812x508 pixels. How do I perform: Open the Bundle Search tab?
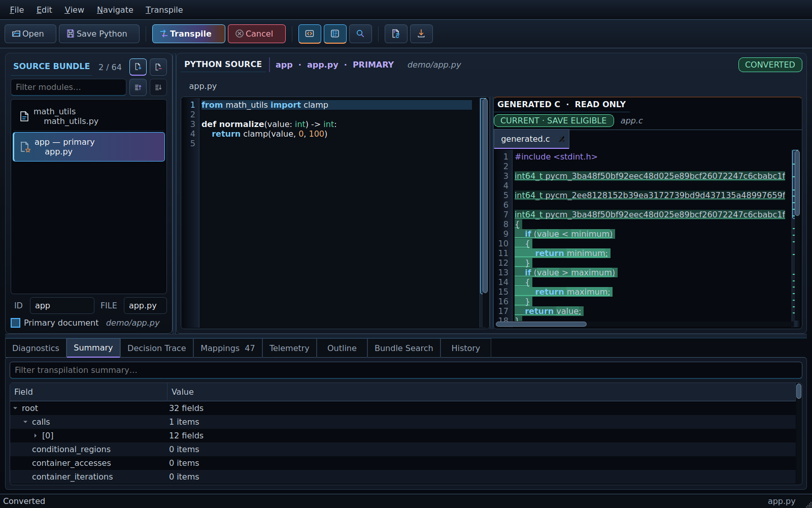[x=404, y=348]
